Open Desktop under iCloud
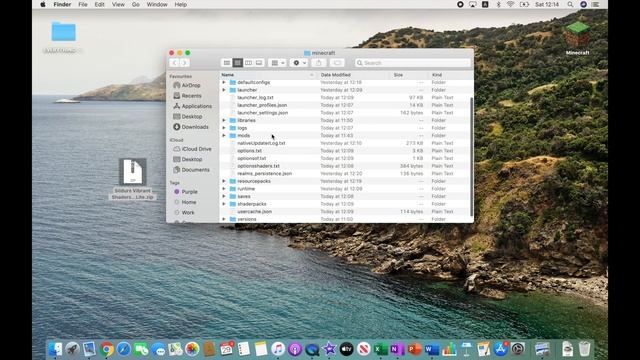Screen dimensions: 640x360 point(188,159)
